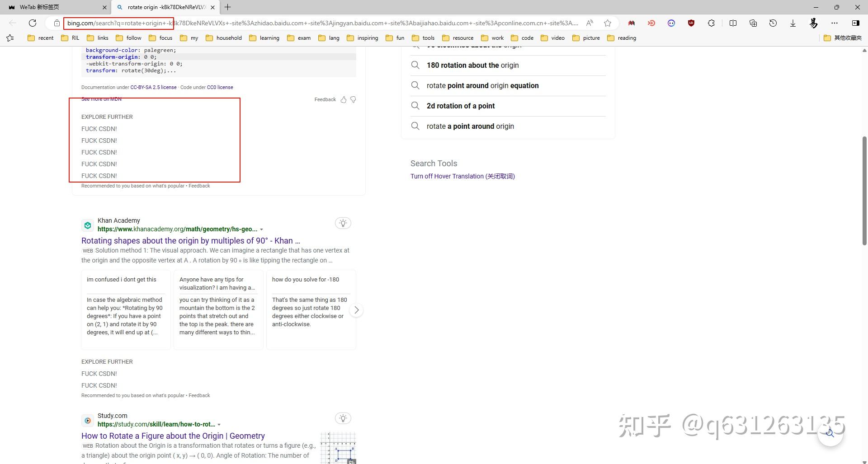
Task: Add this page to favorites star
Action: click(608, 23)
